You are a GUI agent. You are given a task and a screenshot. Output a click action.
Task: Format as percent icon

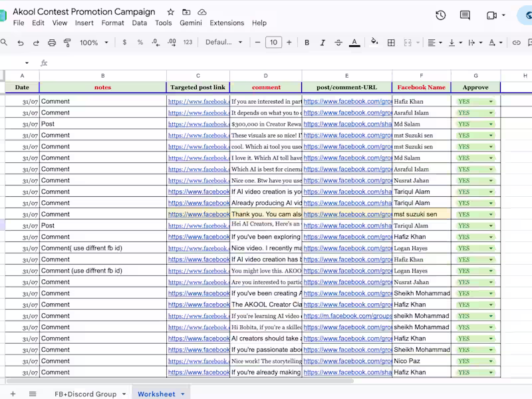(x=140, y=43)
